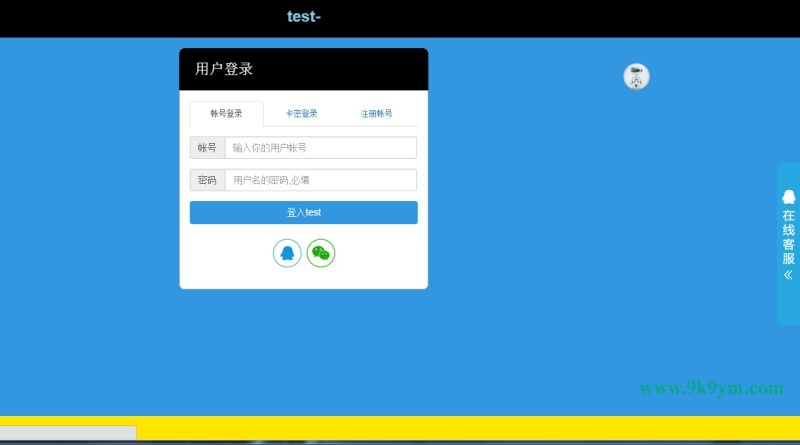
Task: Switch to the 卡密登录 tab
Action: pos(301,114)
